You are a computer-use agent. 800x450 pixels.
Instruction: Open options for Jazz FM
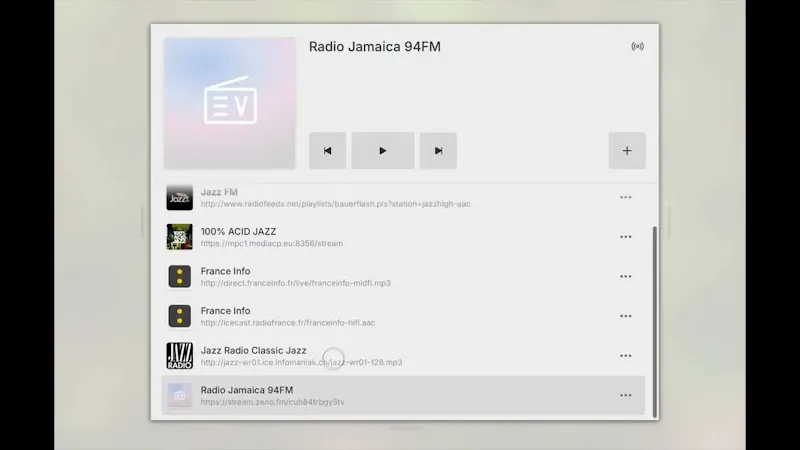(x=626, y=197)
